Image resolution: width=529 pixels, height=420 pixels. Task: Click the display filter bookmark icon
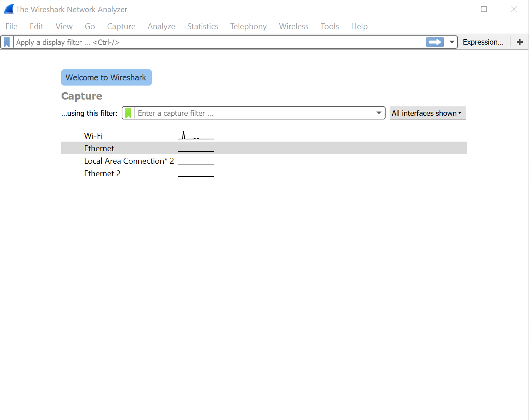pos(7,42)
